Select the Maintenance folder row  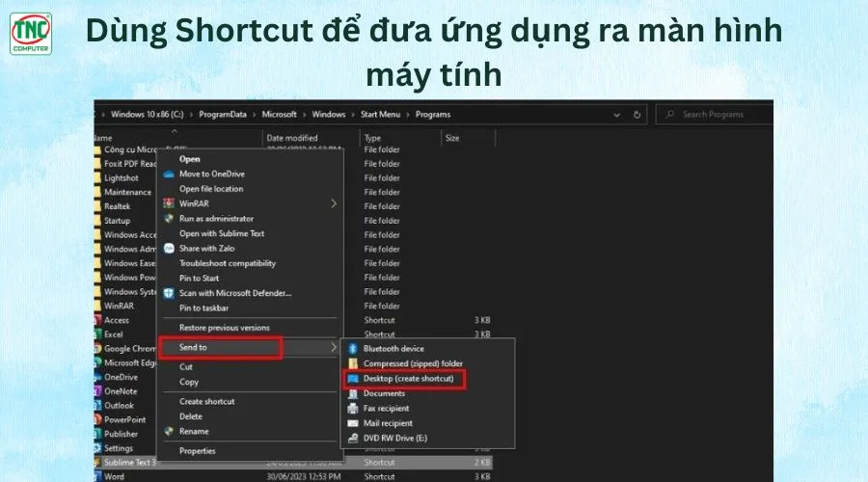coord(126,192)
